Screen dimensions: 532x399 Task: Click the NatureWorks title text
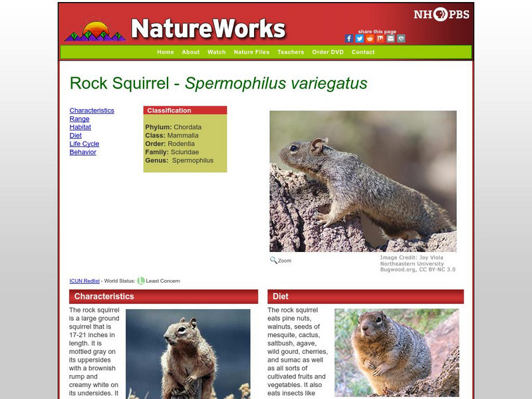click(208, 29)
